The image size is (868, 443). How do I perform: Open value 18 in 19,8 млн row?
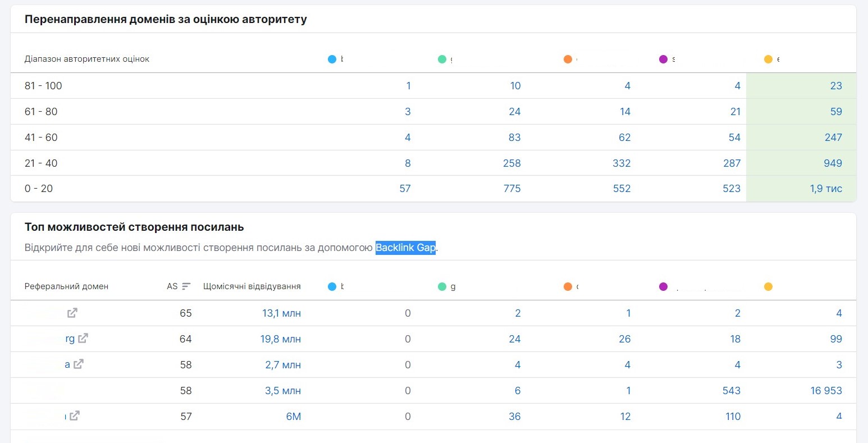735,339
